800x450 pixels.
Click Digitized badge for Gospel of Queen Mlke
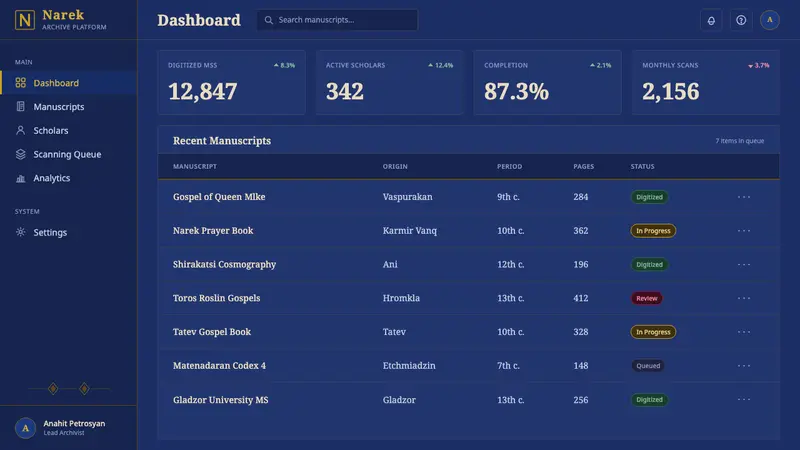pyautogui.click(x=649, y=197)
